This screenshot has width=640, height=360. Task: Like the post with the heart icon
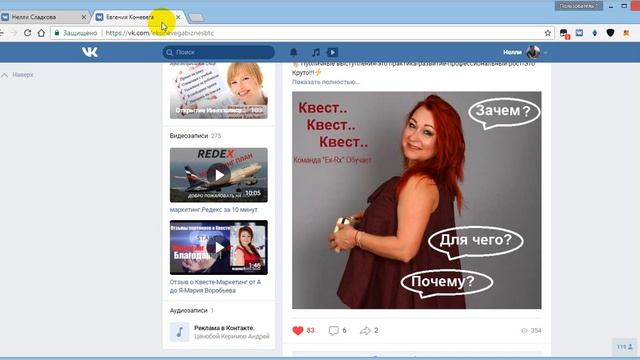coord(298,331)
